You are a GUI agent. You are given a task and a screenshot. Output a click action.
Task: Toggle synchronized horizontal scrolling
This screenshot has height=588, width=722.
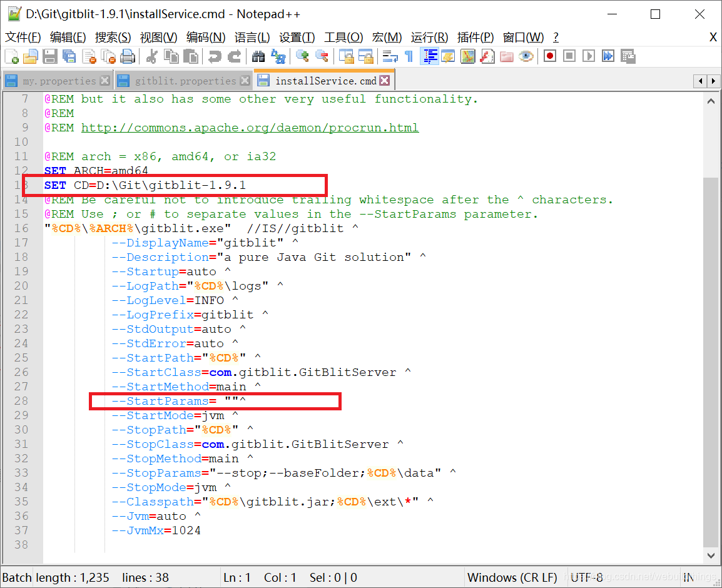pyautogui.click(x=366, y=56)
